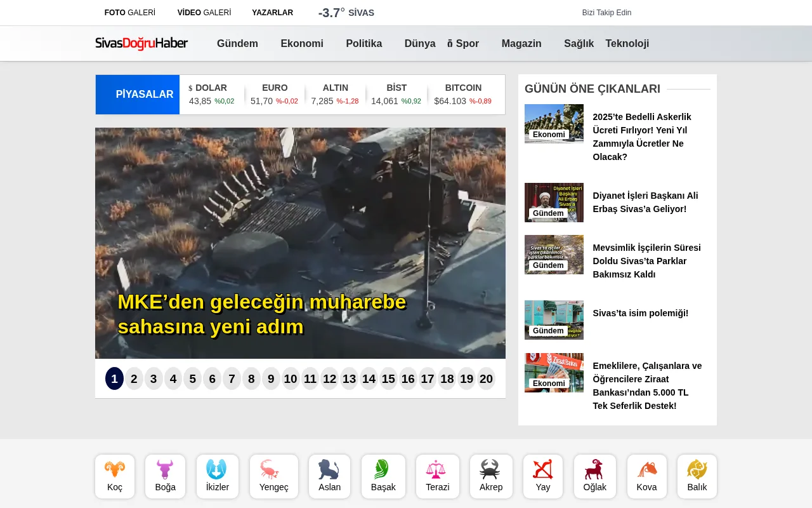This screenshot has height=508, width=812.
Task: Open the Terazi scales icon
Action: [438, 471]
